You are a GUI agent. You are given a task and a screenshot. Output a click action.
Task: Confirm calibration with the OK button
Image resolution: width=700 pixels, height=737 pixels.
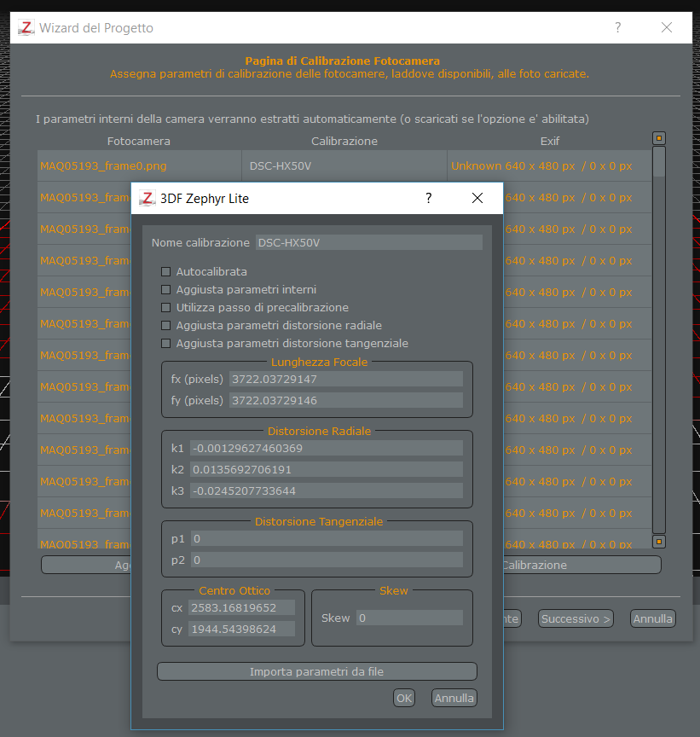(404, 698)
